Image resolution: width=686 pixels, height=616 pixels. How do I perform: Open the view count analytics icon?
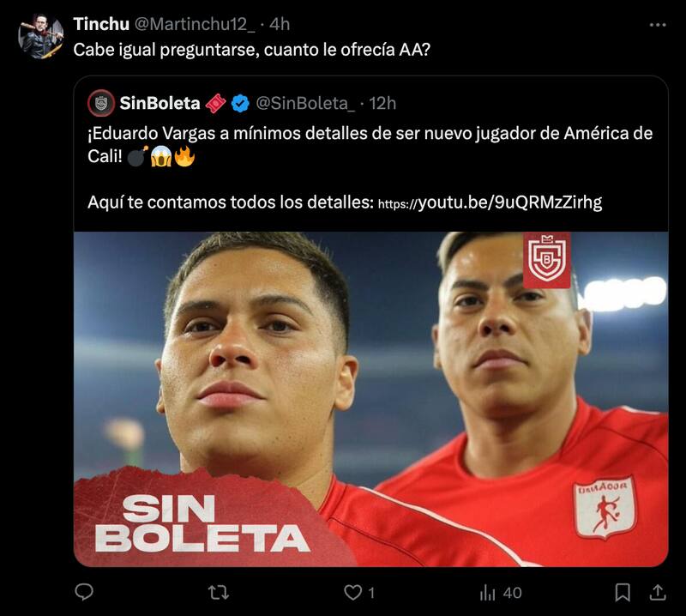[488, 592]
